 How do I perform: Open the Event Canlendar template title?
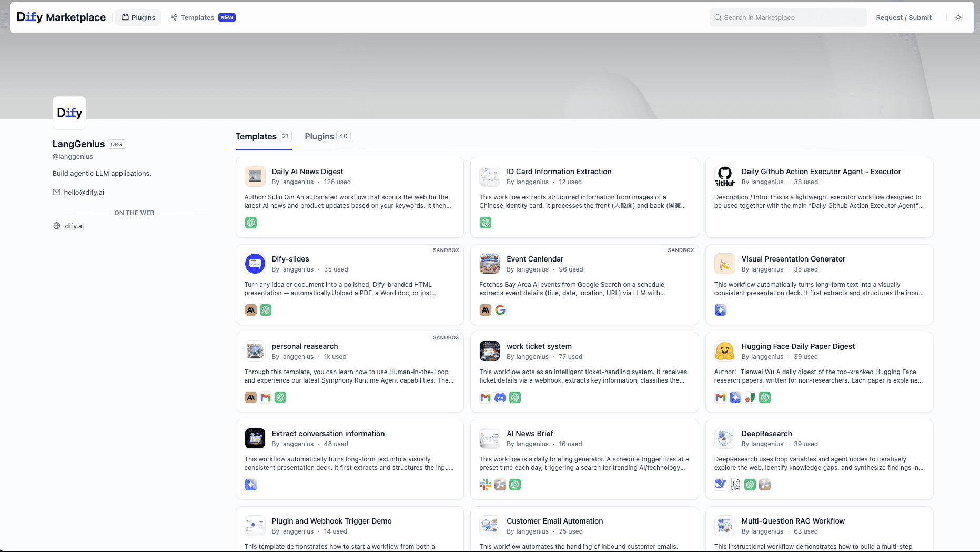(x=535, y=259)
